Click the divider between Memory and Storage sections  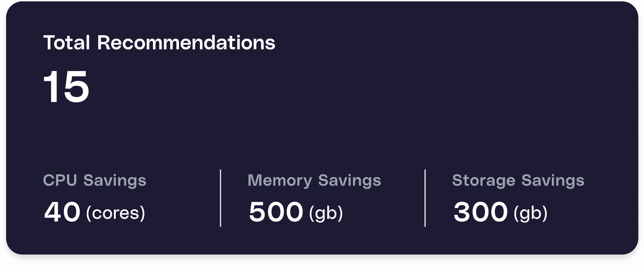pos(425,198)
